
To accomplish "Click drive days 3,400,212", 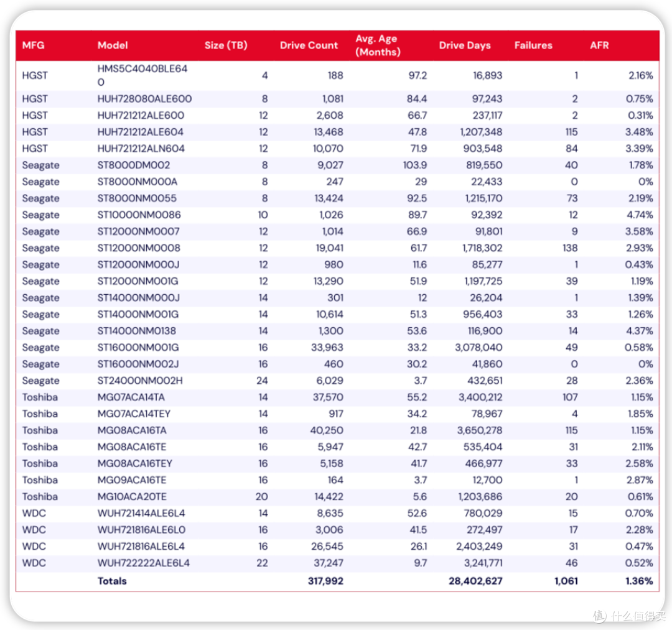I will click(480, 397).
